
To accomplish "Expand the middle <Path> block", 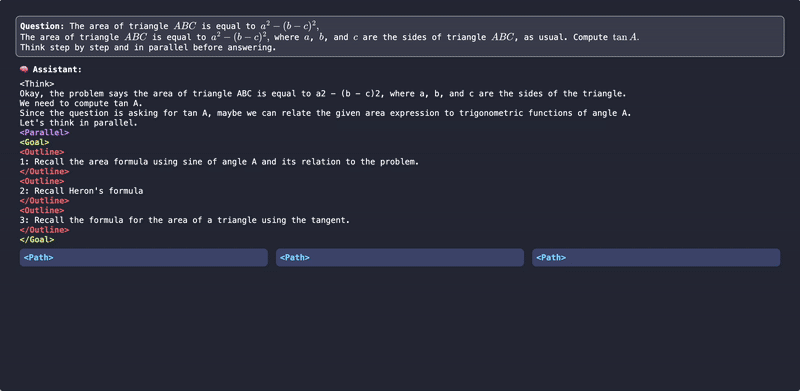I will (399, 257).
